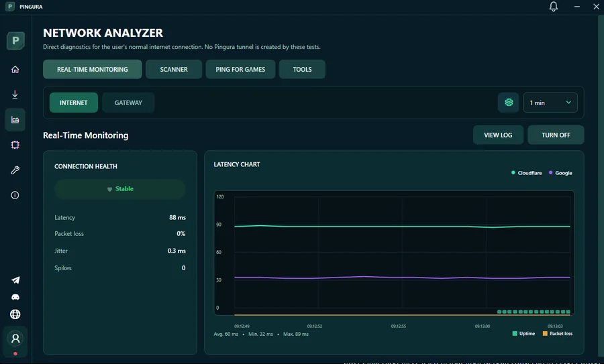Toggle the Google legend series
Image resolution: width=604 pixels, height=364 pixels.
click(560, 173)
